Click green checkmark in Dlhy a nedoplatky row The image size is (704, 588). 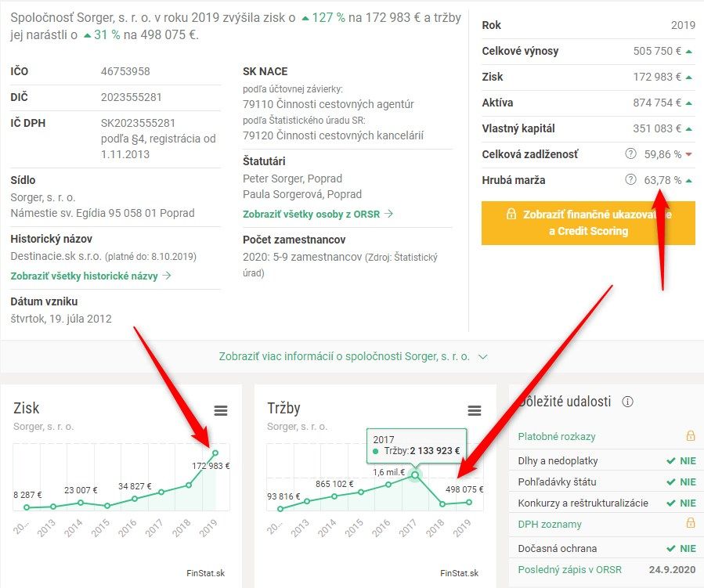[x=670, y=460]
